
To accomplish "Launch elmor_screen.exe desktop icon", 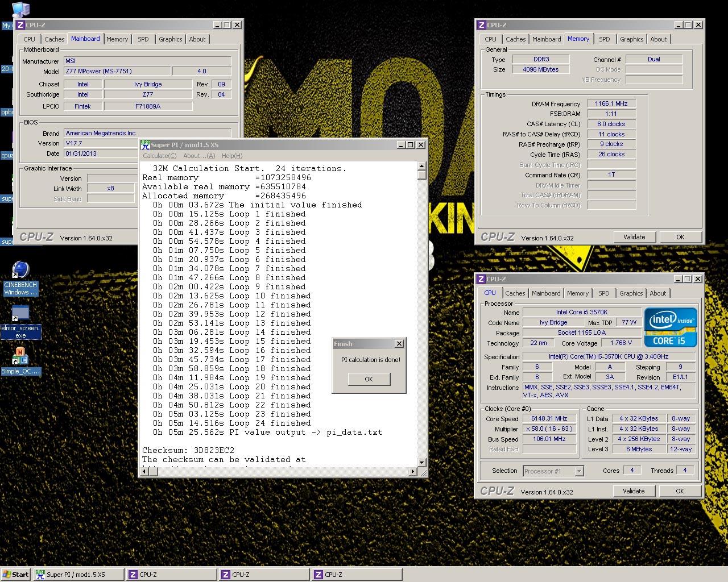I will 20,322.
